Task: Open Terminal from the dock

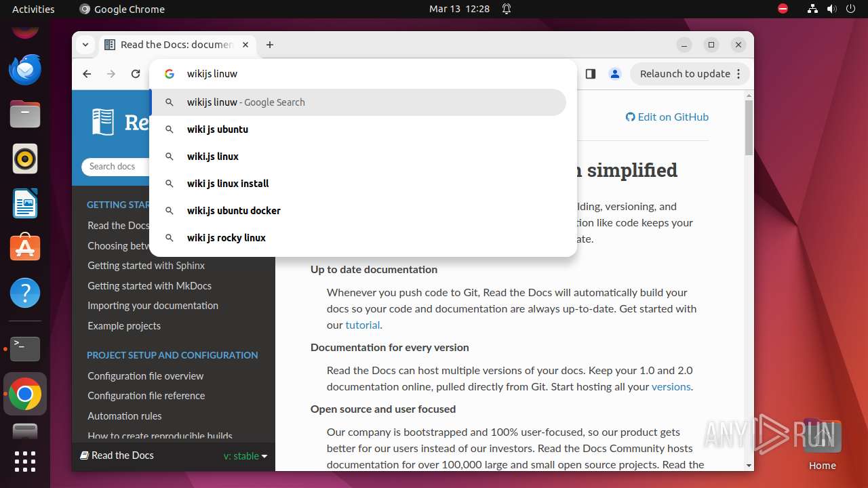Action: coord(25,349)
